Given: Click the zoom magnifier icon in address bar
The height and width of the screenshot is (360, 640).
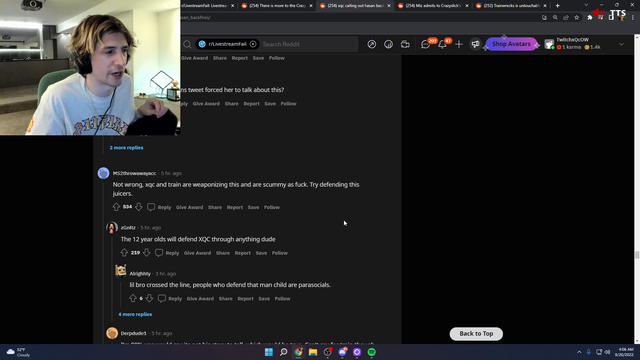Looking at the screenshot, I should (555, 18).
